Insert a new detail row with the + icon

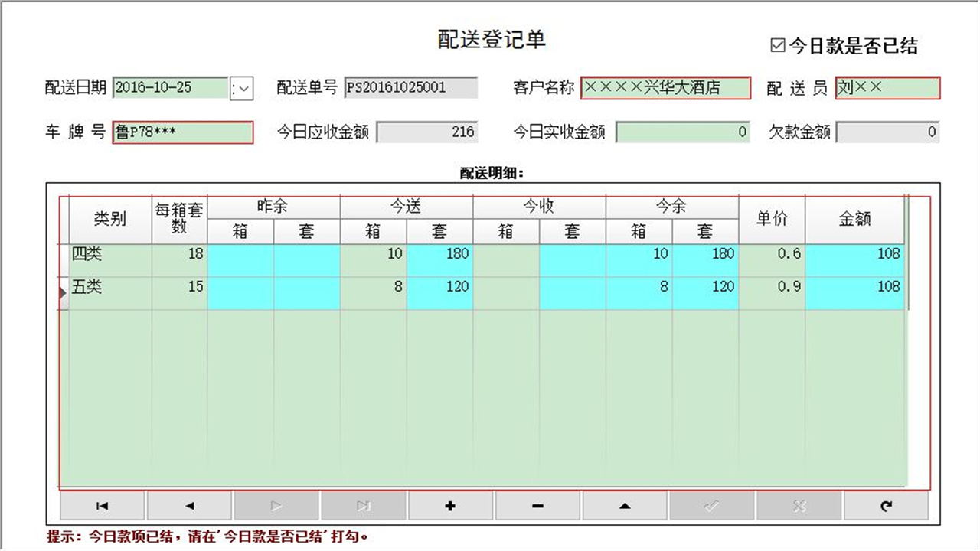click(x=451, y=505)
